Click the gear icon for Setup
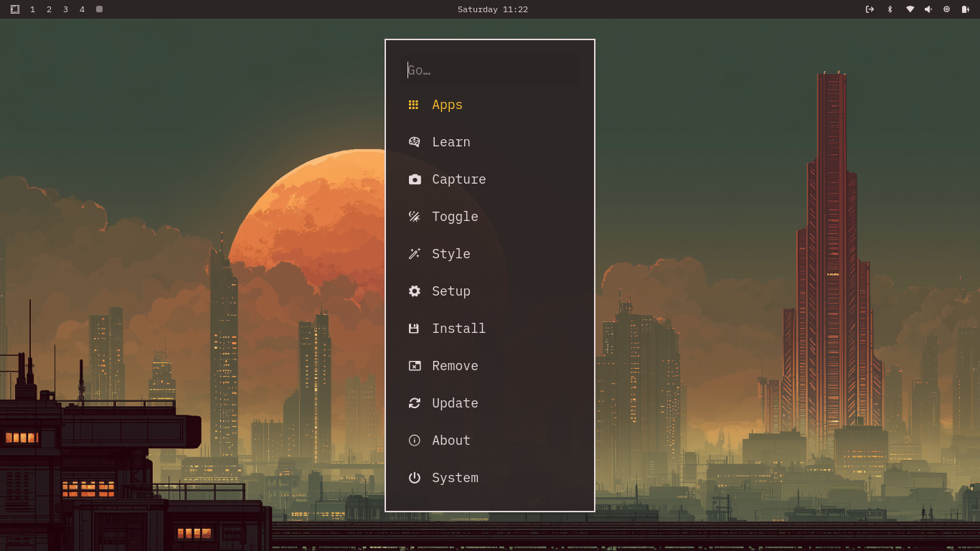This screenshot has width=980, height=551. (414, 291)
